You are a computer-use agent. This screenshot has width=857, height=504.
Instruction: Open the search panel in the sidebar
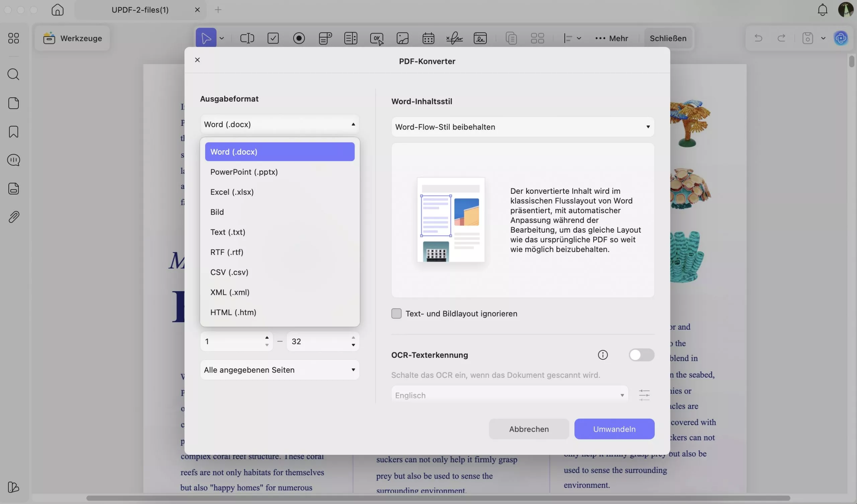[x=14, y=75]
